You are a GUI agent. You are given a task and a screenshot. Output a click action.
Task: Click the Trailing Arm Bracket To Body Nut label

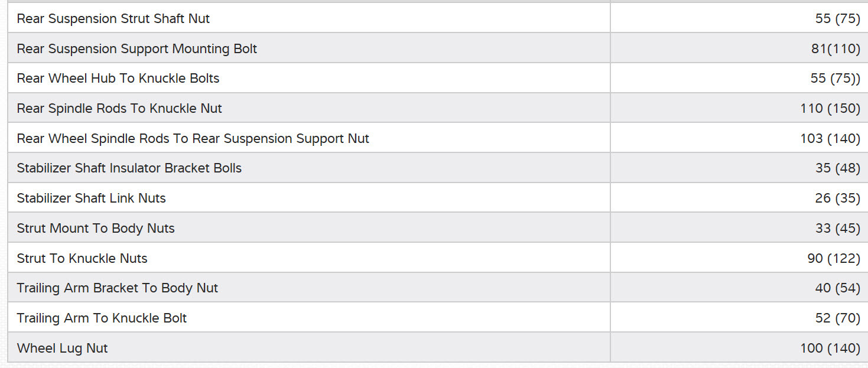point(118,288)
